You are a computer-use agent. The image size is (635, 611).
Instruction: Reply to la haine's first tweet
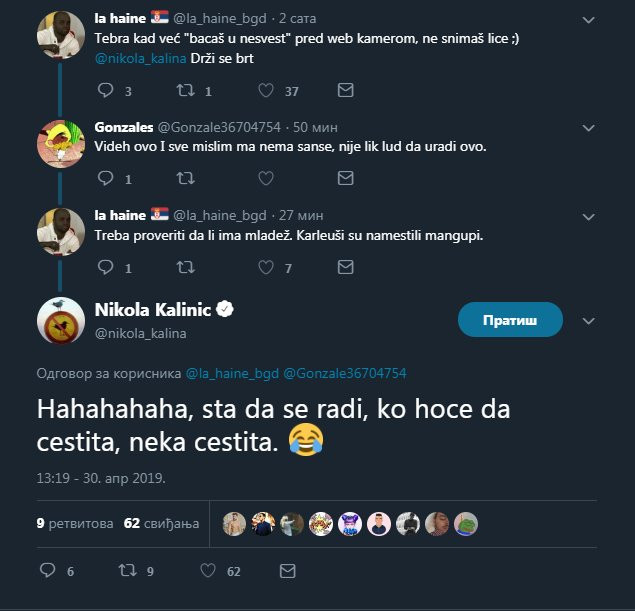pyautogui.click(x=107, y=91)
